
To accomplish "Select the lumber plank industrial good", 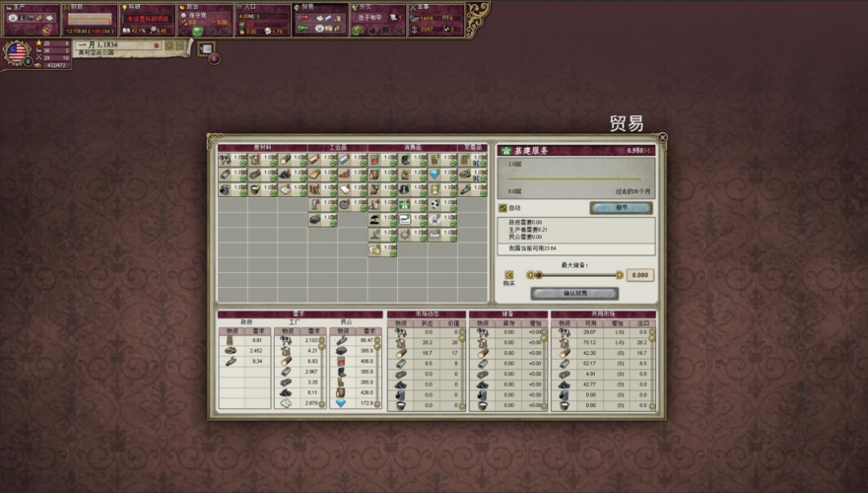I will pyautogui.click(x=322, y=160).
